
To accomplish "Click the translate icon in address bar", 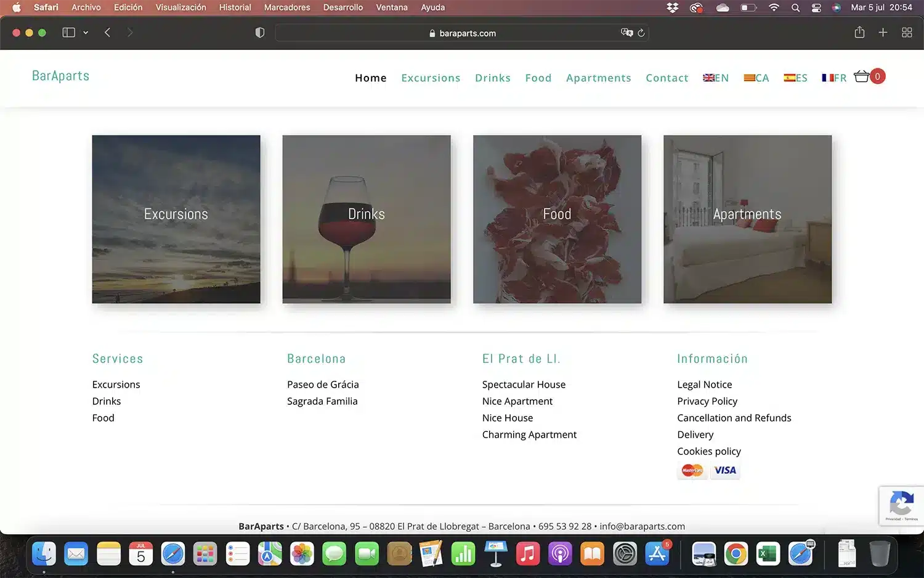I will [x=626, y=33].
